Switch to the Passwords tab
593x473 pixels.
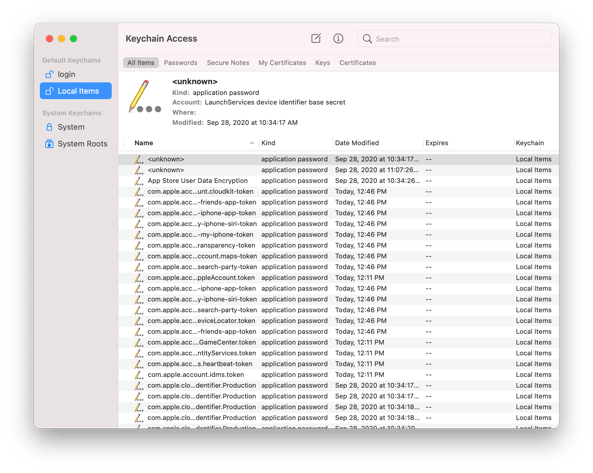coord(180,63)
